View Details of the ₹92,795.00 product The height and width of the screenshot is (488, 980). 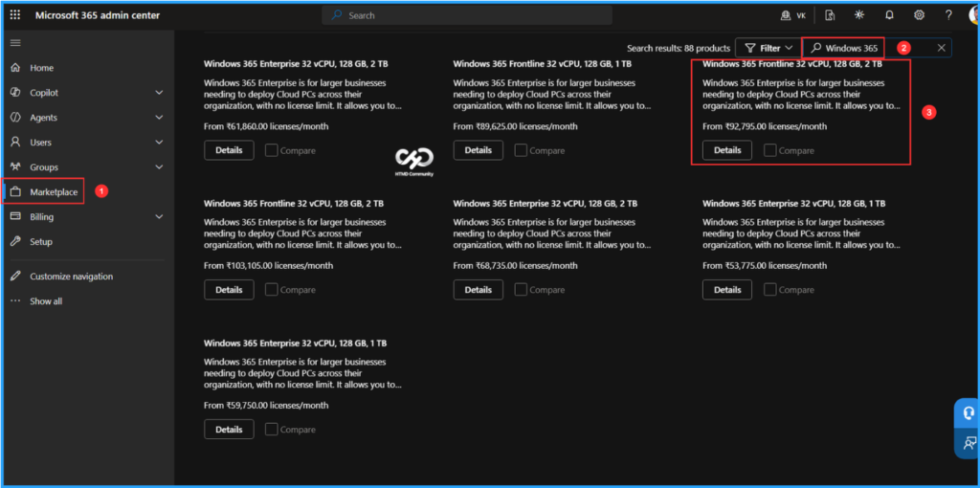[727, 150]
